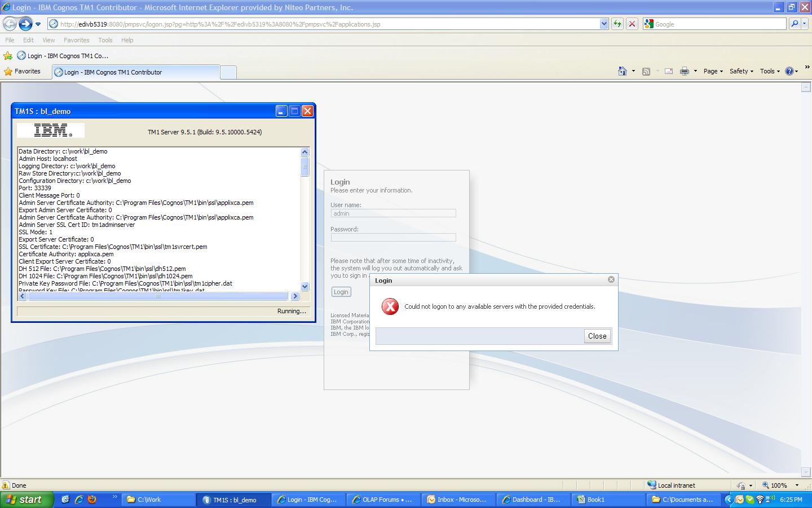Click the Password field
This screenshot has height=508, width=812.
click(393, 238)
